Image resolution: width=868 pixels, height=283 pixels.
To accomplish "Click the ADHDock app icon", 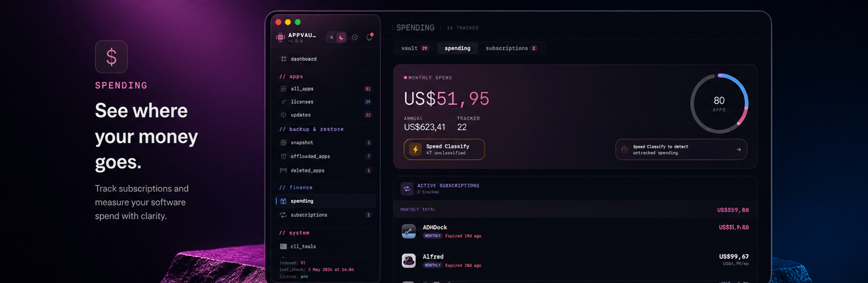I will (409, 231).
